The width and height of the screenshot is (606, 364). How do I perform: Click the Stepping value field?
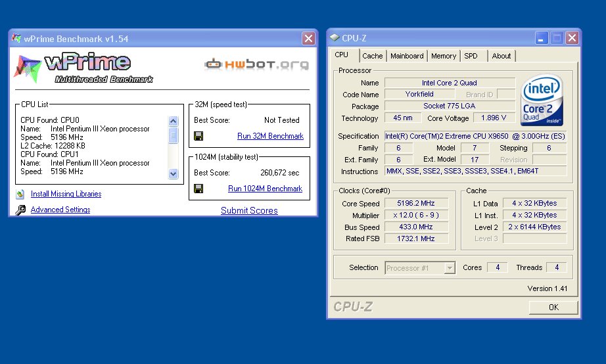(549, 148)
